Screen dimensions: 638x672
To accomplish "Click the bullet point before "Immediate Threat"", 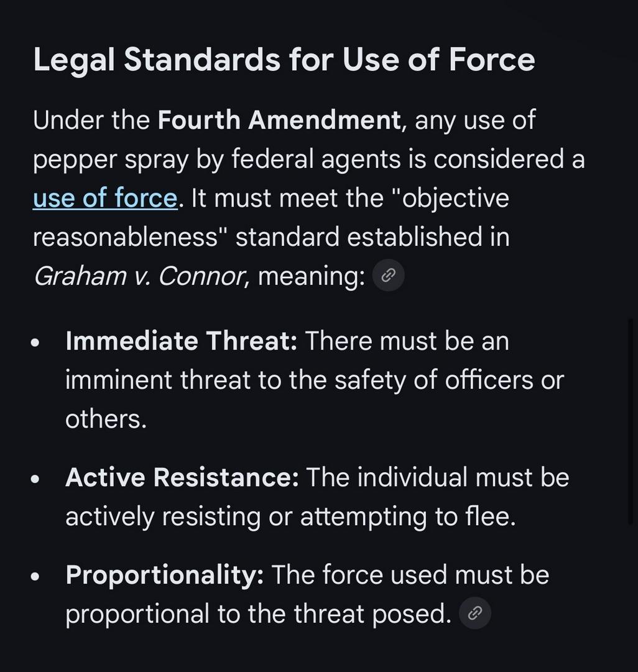I will click(35, 343).
